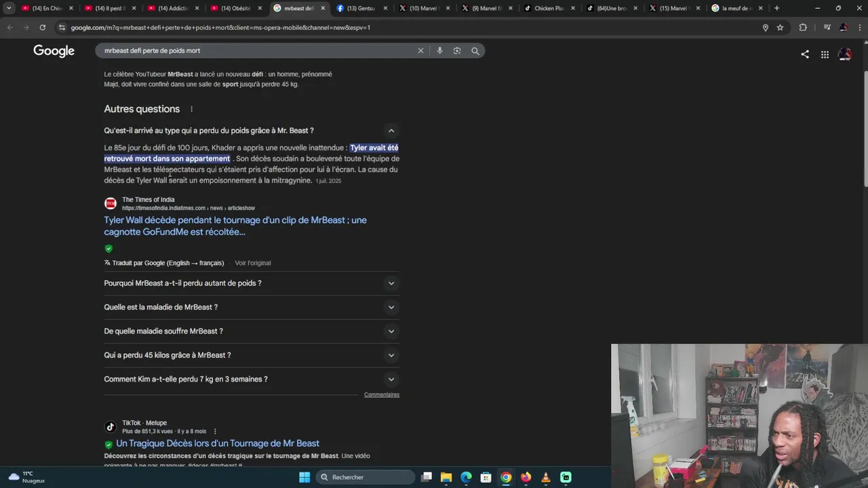Open Windows Start menu
The image size is (868, 488).
[304, 477]
